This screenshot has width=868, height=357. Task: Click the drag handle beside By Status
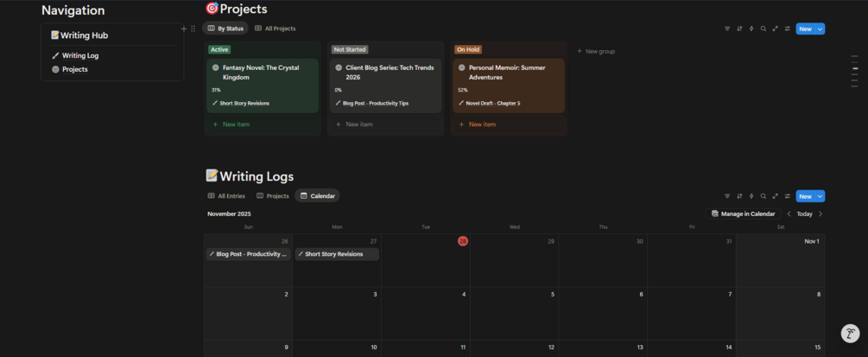pos(193,29)
